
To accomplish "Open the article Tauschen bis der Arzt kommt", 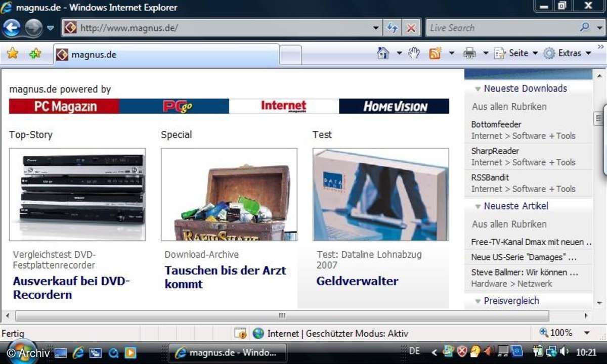I will coord(225,277).
